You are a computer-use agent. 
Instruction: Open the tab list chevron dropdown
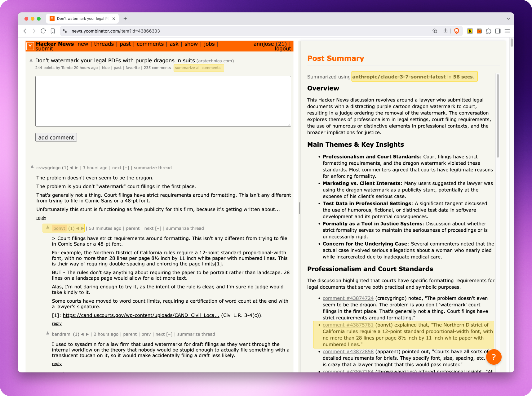(x=508, y=19)
